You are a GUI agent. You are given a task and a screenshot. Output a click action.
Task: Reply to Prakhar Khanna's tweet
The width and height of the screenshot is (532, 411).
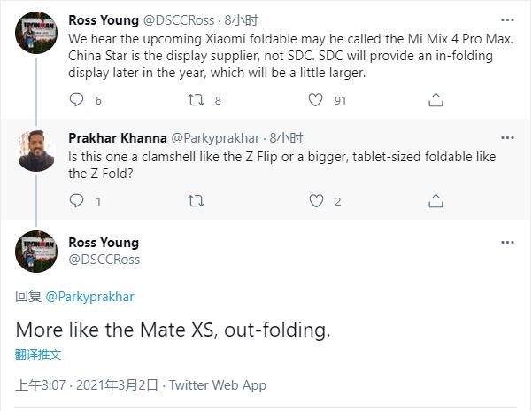[73, 201]
